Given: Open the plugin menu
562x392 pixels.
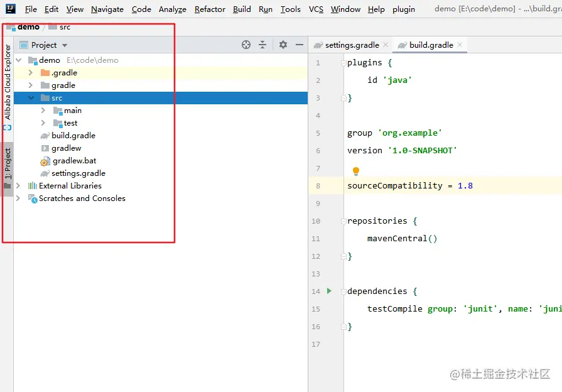Looking at the screenshot, I should click(404, 9).
